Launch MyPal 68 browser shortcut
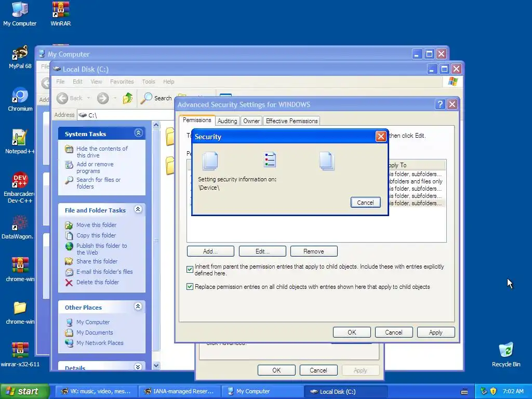This screenshot has width=532, height=399. (20, 57)
